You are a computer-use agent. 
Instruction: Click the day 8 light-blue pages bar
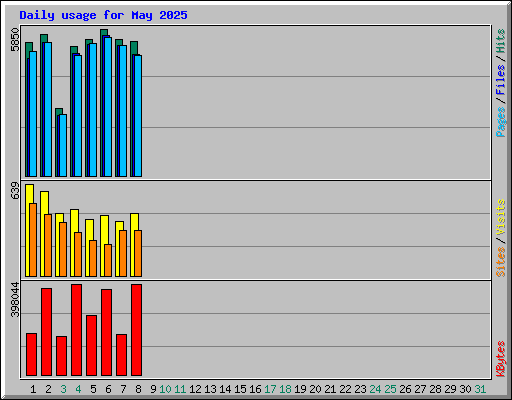tap(138, 116)
